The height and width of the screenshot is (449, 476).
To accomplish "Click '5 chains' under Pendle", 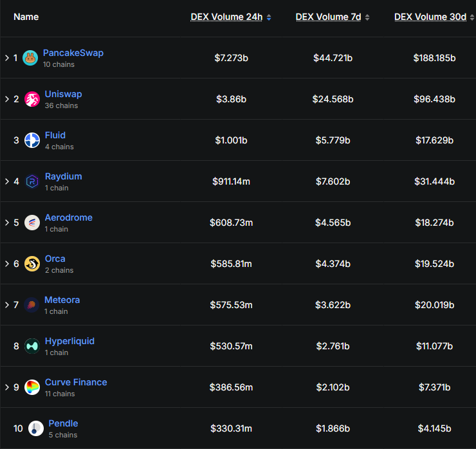I will coord(63,435).
